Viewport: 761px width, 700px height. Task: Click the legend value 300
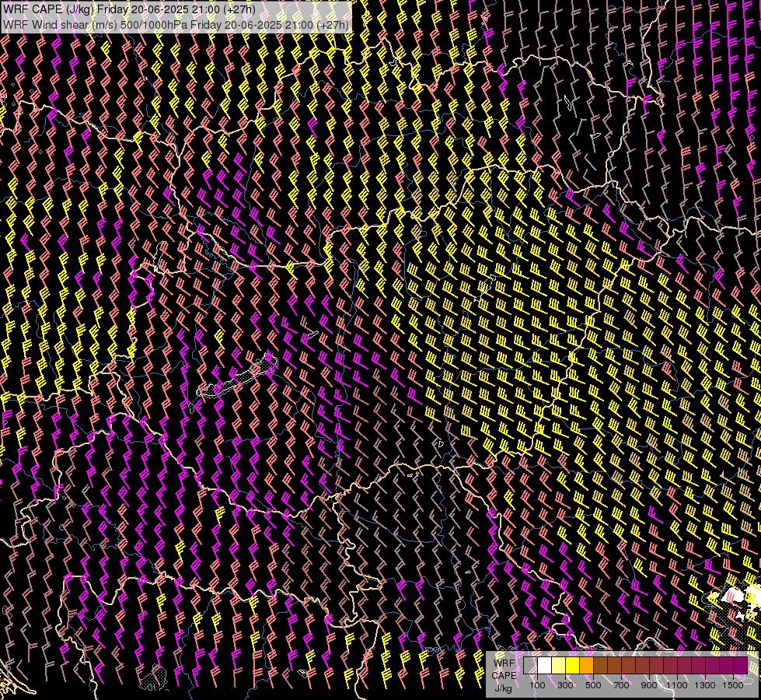pos(565,685)
